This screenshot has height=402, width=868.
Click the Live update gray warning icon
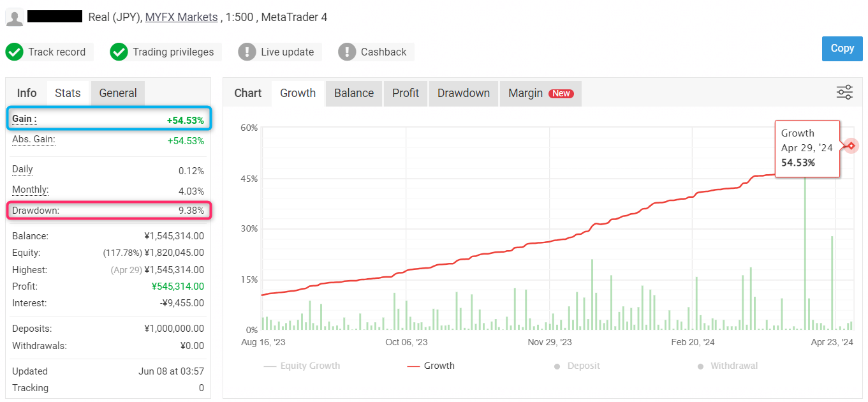[x=247, y=52]
